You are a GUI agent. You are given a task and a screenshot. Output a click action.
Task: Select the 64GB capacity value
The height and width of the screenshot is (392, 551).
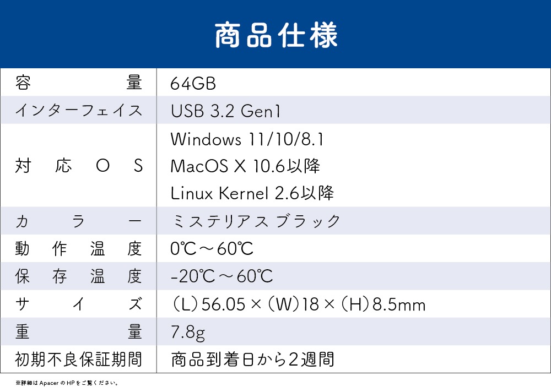click(193, 84)
